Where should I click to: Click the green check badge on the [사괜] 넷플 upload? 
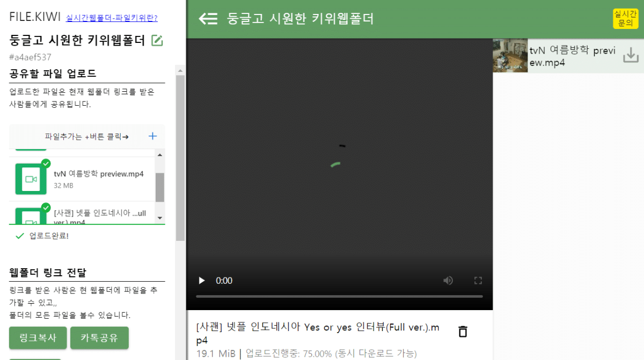point(46,208)
